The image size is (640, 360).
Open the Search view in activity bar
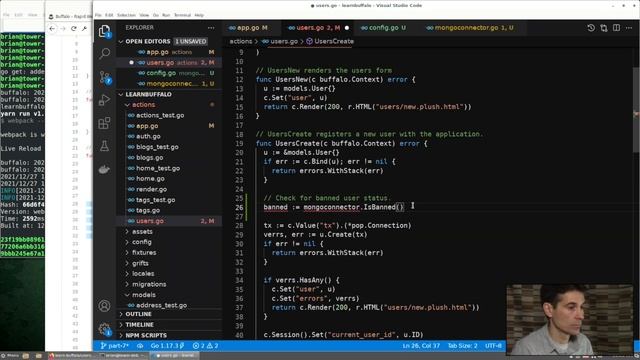click(104, 53)
